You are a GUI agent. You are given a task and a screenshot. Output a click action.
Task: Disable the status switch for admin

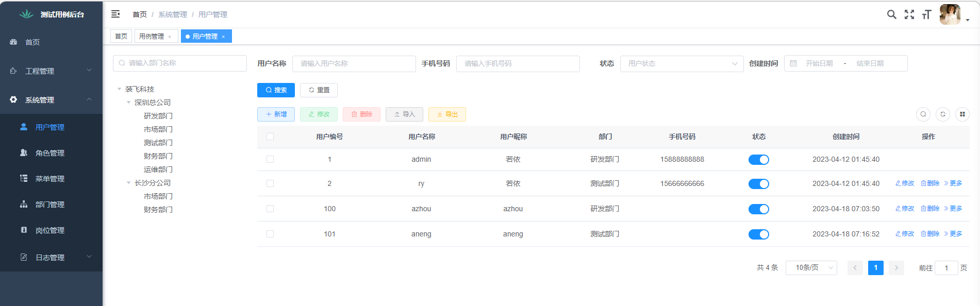(758, 160)
